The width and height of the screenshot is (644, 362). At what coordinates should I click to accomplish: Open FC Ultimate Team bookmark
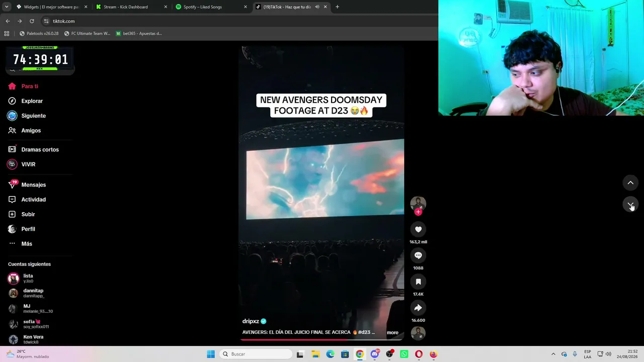click(x=87, y=34)
